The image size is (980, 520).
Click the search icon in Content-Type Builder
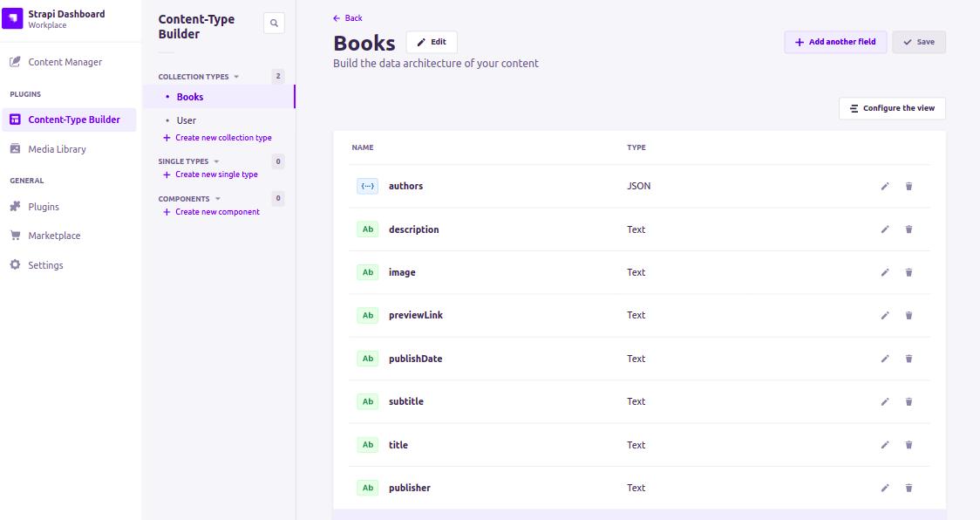coord(274,23)
